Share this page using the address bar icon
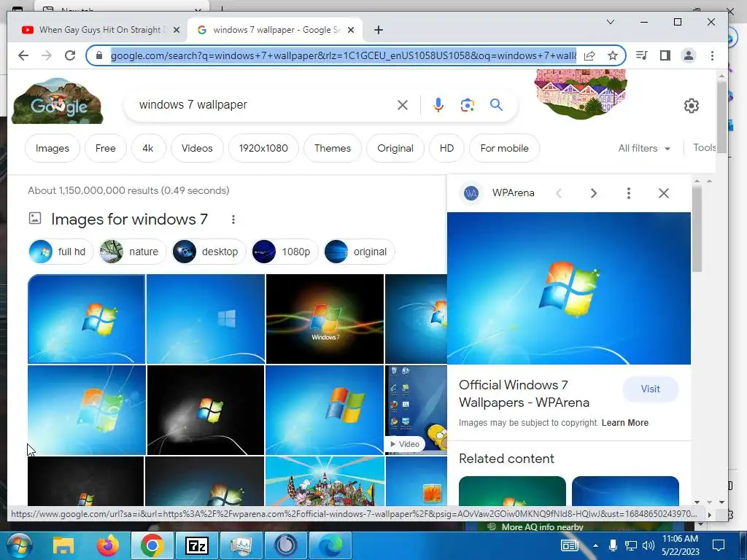This screenshot has width=747, height=560. point(589,55)
